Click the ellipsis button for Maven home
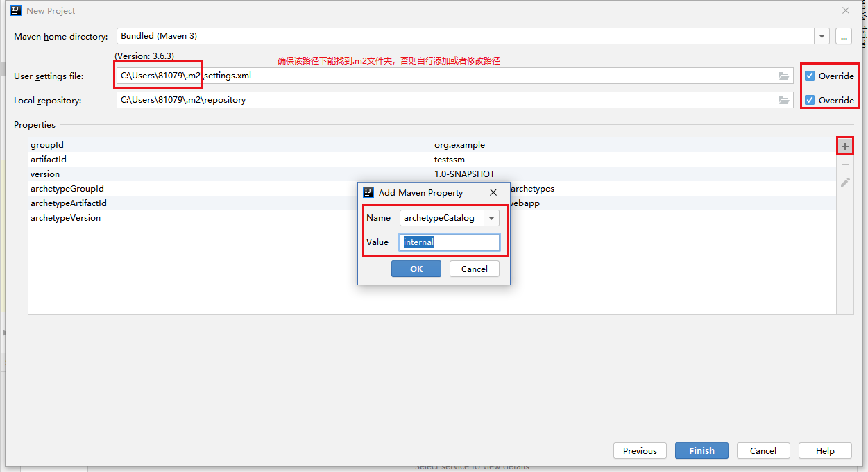Image resolution: width=868 pixels, height=472 pixels. [844, 36]
